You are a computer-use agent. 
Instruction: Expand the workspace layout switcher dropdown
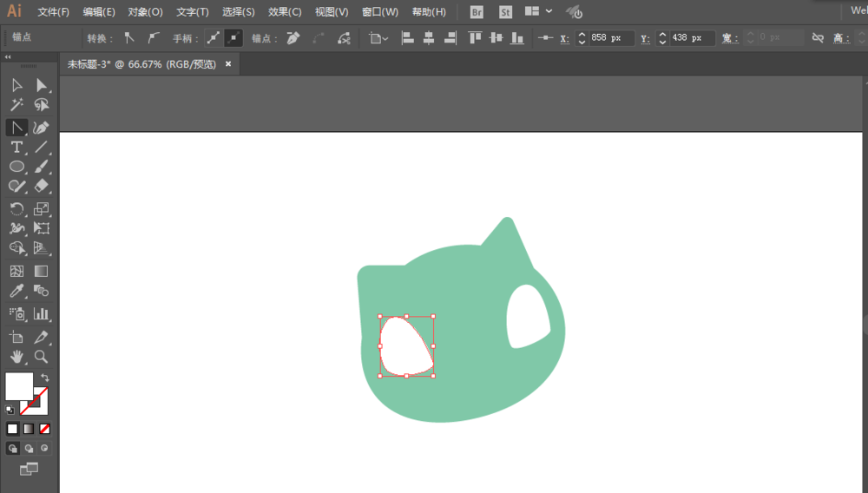[549, 11]
